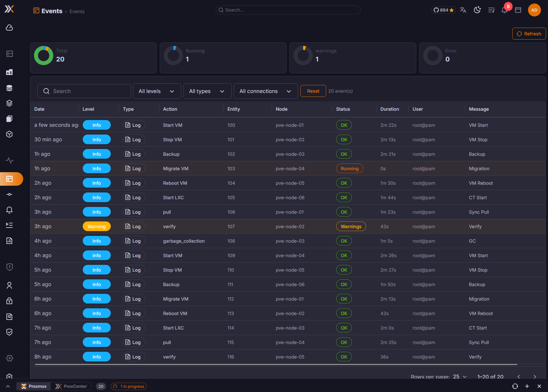Click the Refresh button
548x392 pixels.
529,34
